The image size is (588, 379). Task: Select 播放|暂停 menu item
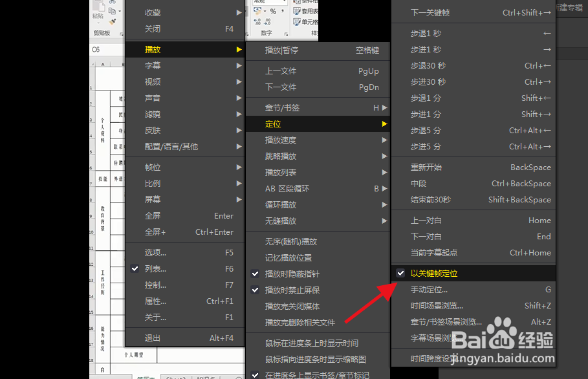point(318,50)
